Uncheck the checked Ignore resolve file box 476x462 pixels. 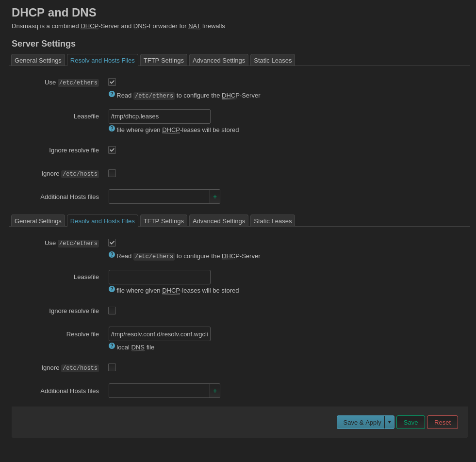pyautogui.click(x=112, y=150)
